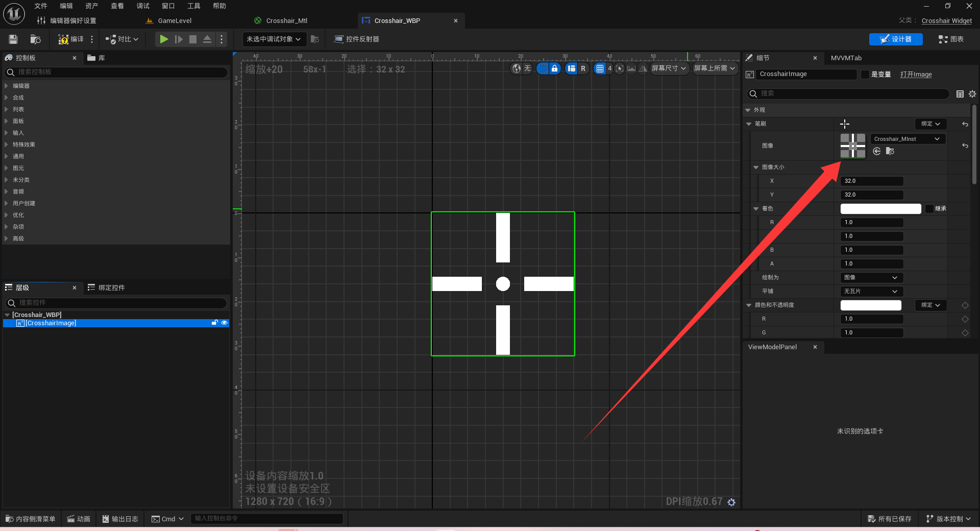Open the 屏幕上所需 fill mode dropdown
980x531 pixels.
click(x=715, y=68)
